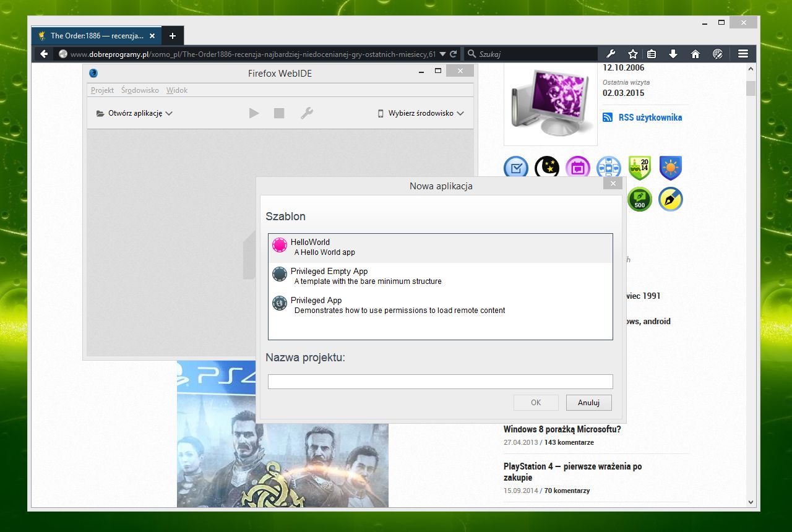Click the wrench debug icon in WebIDE

click(x=306, y=113)
